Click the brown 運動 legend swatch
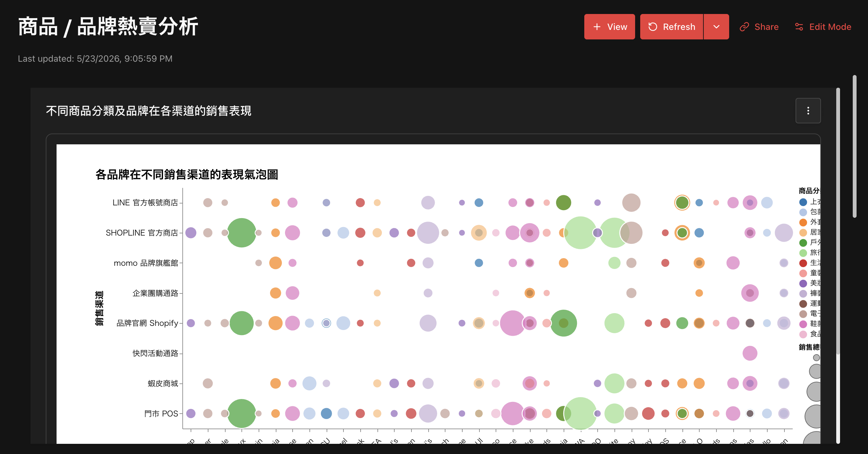The height and width of the screenshot is (454, 868). pyautogui.click(x=803, y=304)
